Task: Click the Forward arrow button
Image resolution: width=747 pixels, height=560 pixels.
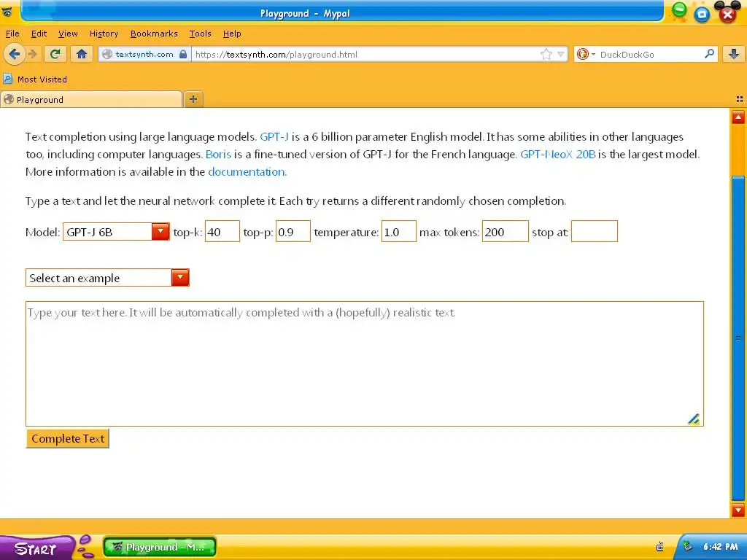Action: (x=32, y=54)
